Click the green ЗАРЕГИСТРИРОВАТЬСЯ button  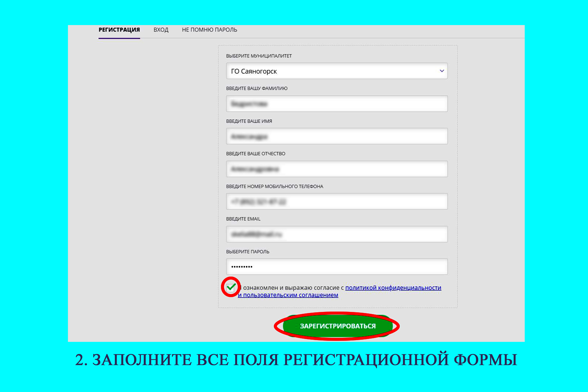coord(338,326)
